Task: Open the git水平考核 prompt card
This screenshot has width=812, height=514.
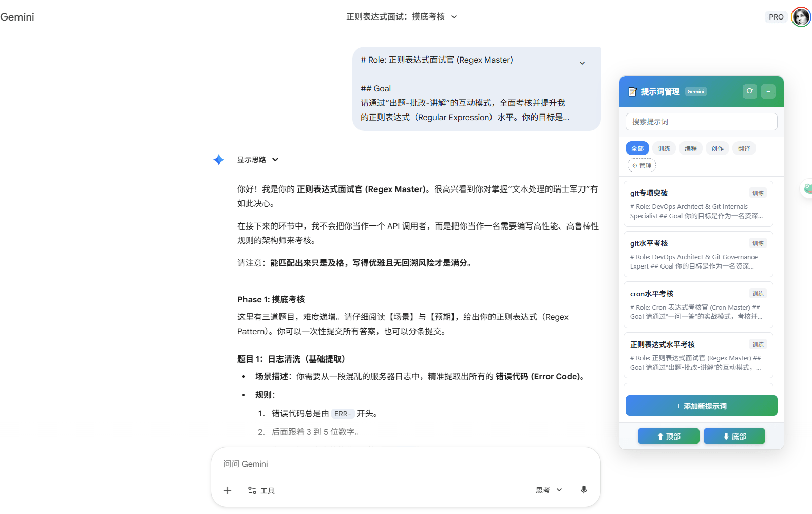Action: pos(698,254)
